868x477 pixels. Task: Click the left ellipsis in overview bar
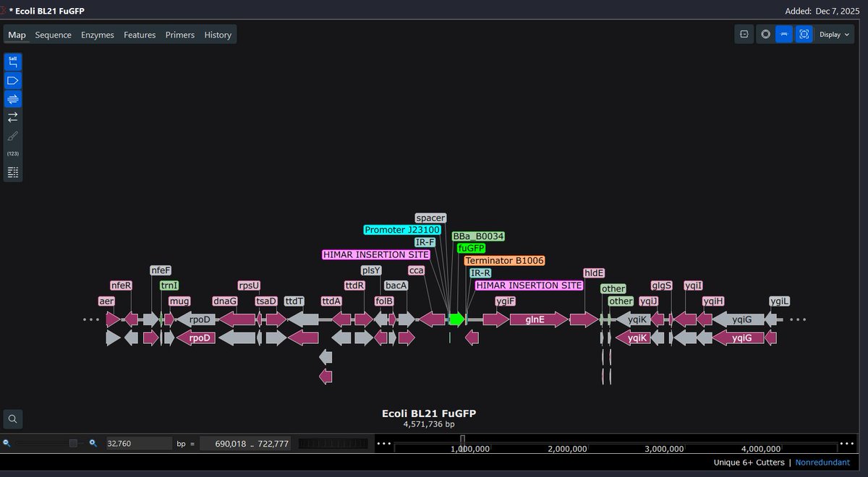click(x=383, y=443)
